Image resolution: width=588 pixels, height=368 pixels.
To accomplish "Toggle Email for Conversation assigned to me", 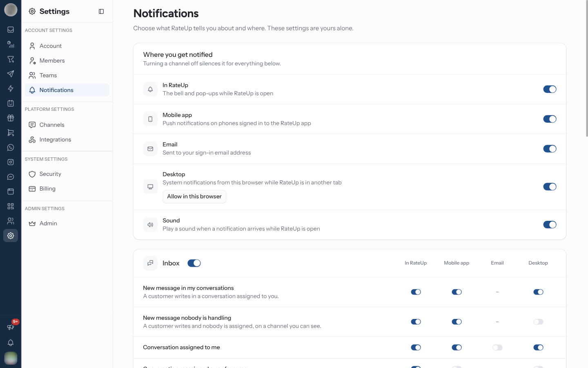I will click(x=497, y=348).
